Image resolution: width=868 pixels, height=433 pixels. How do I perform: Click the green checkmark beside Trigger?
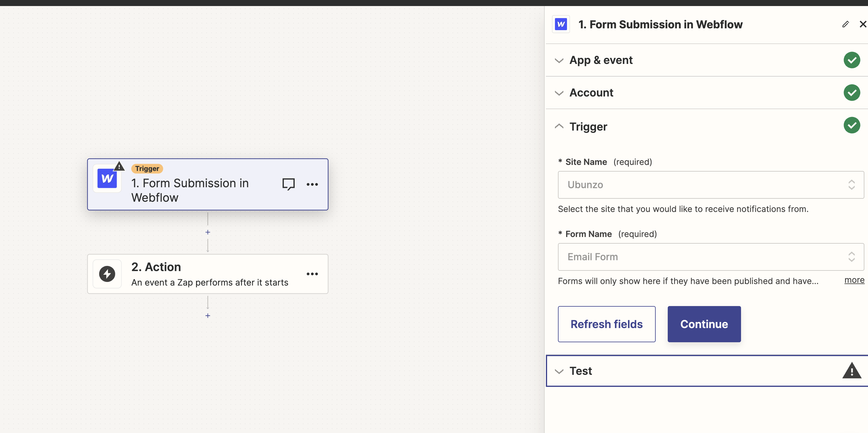click(851, 125)
